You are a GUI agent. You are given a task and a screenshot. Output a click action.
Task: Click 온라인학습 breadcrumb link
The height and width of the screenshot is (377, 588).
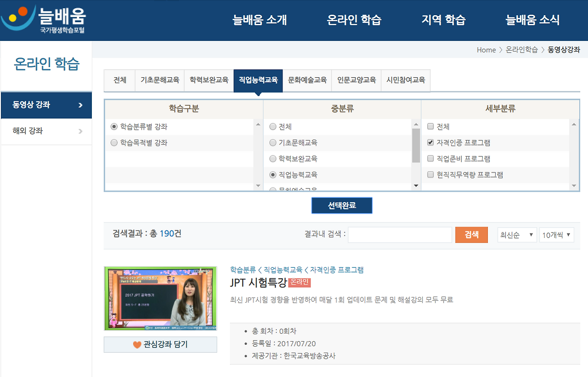[x=522, y=50]
